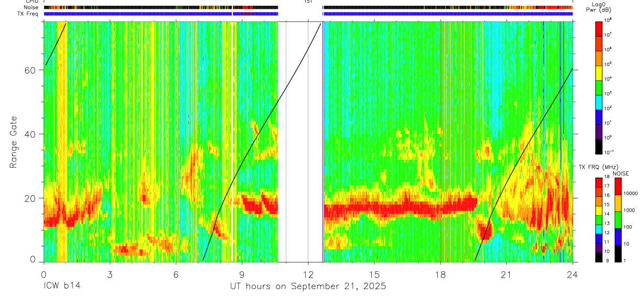This screenshot has width=644, height=297.
Task: Click the 'Noise' strip label at top left
Action: click(31, 7)
